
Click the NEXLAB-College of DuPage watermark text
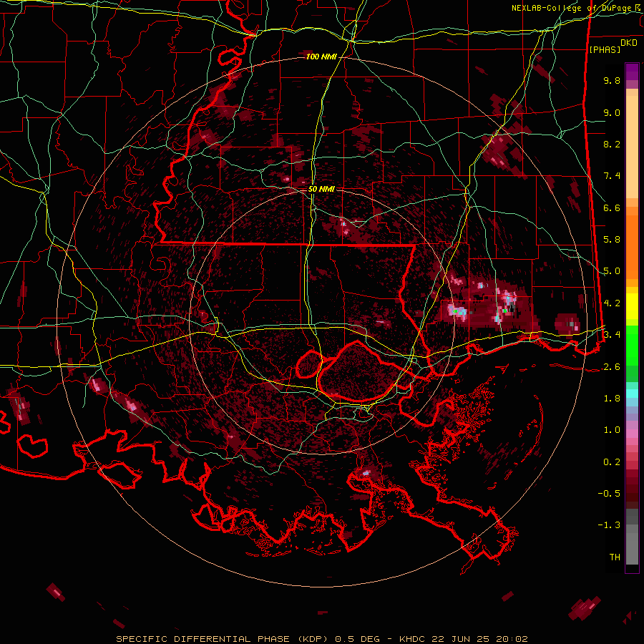[575, 8]
